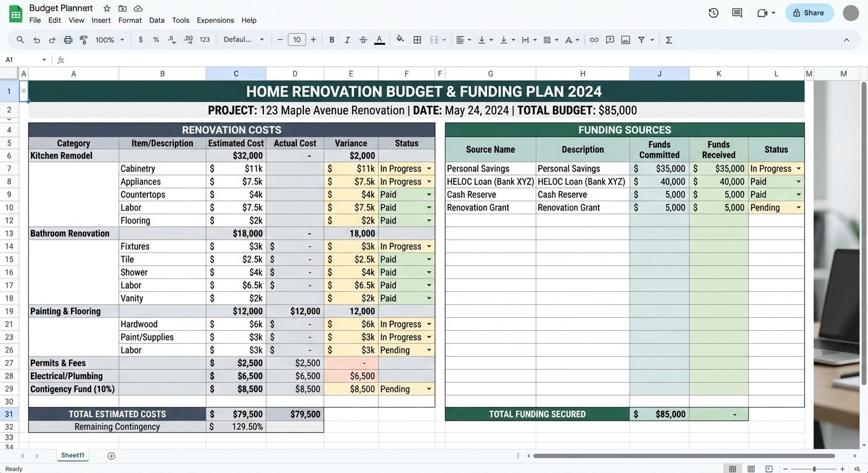Open the user account avatar
Screen dimensions: 868x473
point(851,13)
